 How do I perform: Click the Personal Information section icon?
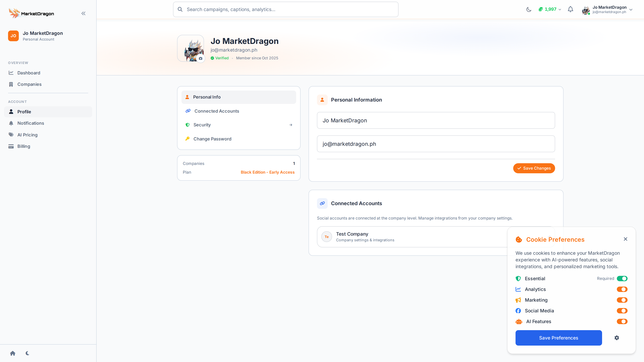pos(322,100)
